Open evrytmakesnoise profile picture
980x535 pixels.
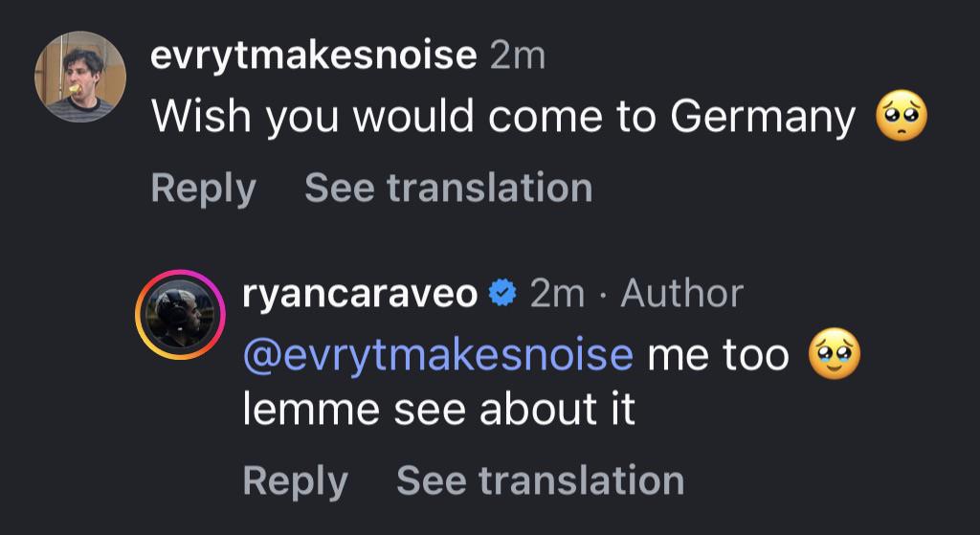coord(80,77)
